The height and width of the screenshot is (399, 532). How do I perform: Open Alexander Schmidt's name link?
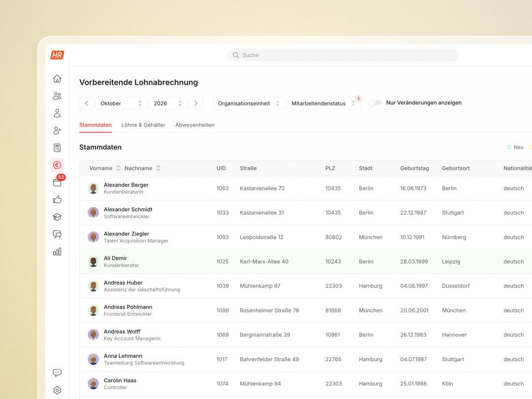pyautogui.click(x=128, y=209)
